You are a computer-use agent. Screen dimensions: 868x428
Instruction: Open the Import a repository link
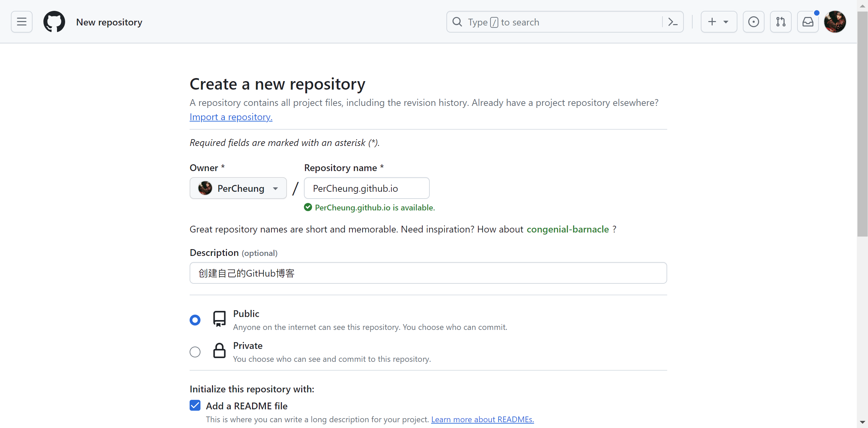(231, 117)
